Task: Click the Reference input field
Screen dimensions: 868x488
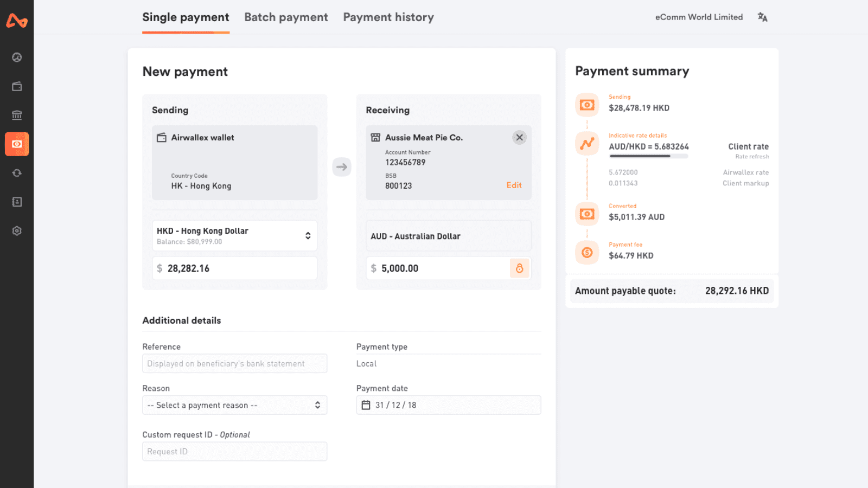Action: pyautogui.click(x=234, y=363)
